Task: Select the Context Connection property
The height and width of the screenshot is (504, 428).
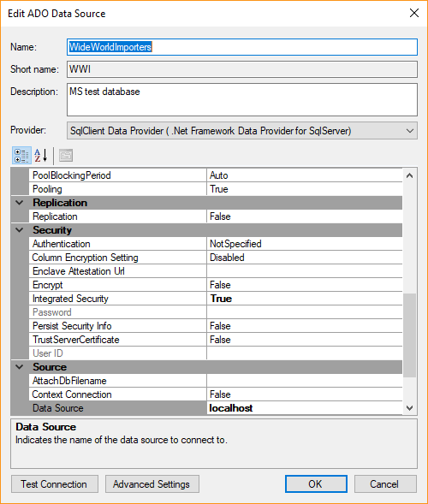Action: tap(117, 394)
